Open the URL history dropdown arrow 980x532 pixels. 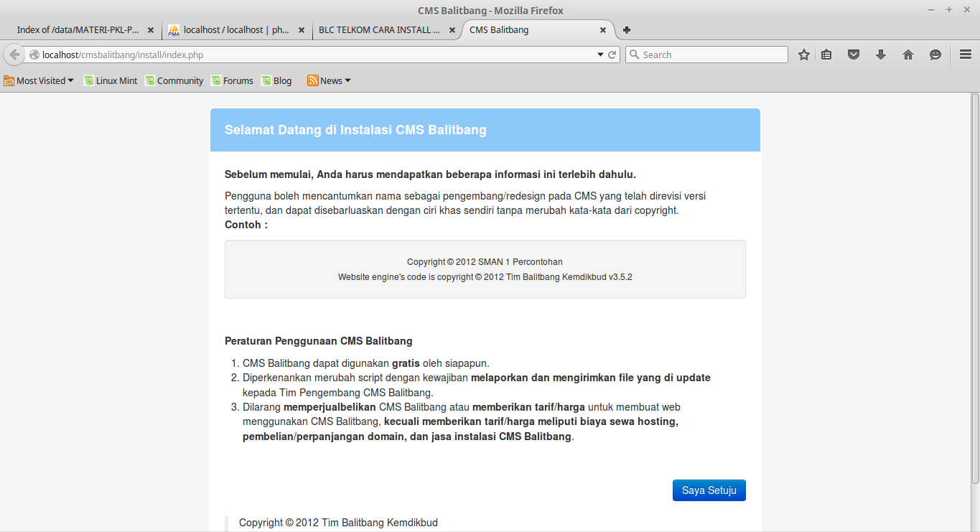[601, 55]
